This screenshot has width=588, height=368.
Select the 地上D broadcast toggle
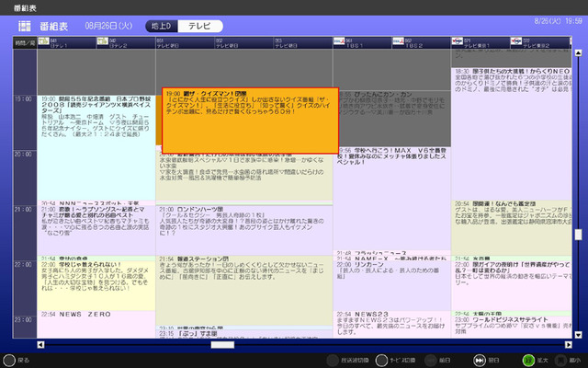[x=162, y=26]
